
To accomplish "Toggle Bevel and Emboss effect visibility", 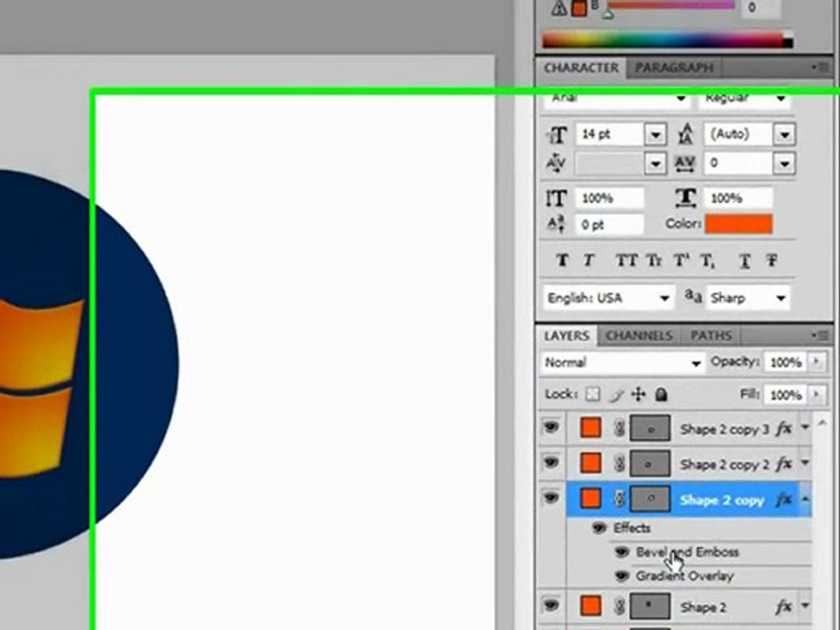I will [x=621, y=552].
